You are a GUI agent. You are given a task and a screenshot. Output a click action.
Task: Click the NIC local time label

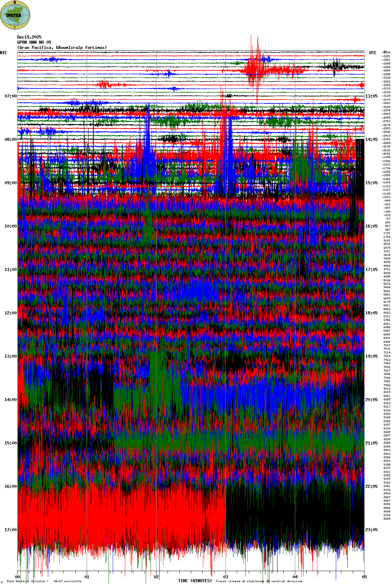pyautogui.click(x=3, y=53)
